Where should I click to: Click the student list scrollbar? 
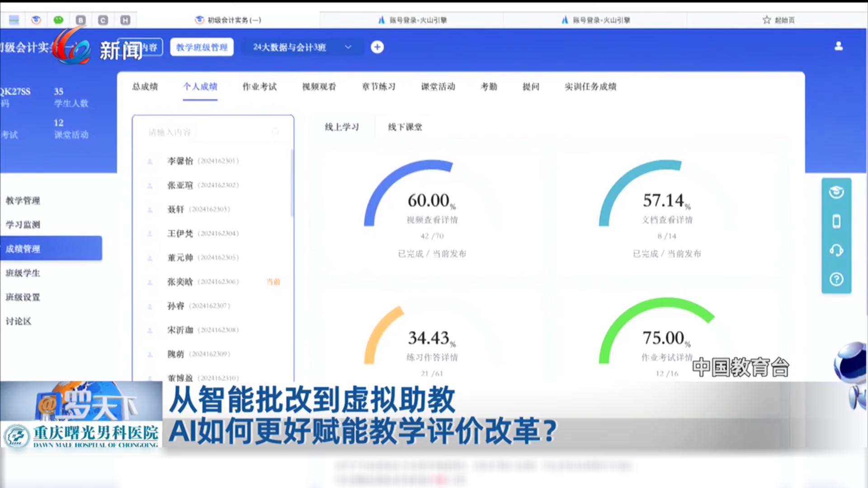tap(292, 183)
